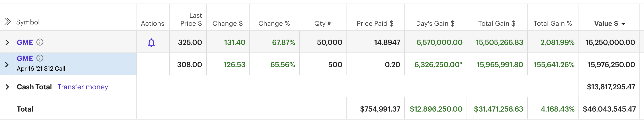Sort by Price Paid $ column header

click(375, 24)
